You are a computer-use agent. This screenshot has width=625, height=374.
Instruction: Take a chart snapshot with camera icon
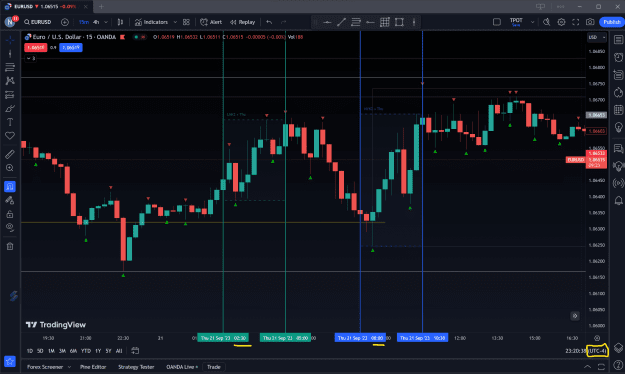590,22
